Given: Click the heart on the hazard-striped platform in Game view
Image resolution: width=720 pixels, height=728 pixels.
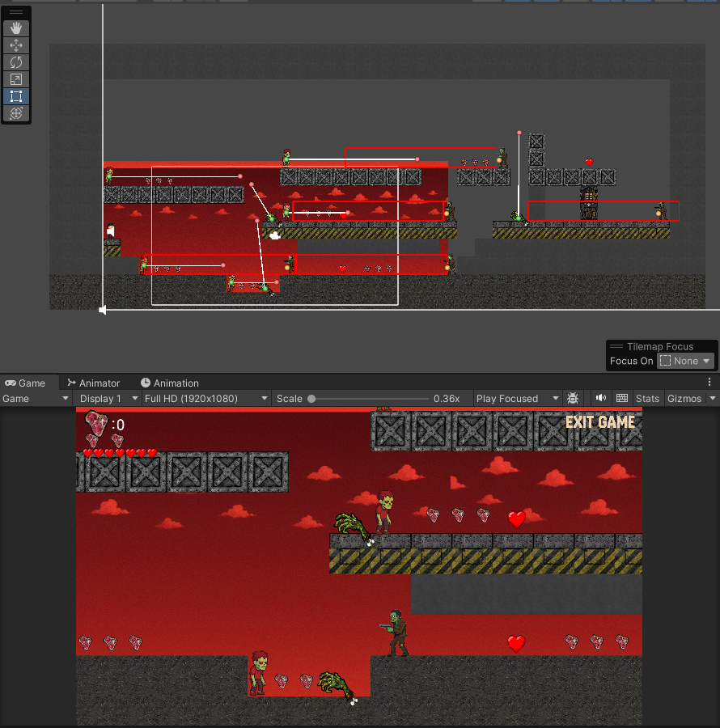Looking at the screenshot, I should pyautogui.click(x=517, y=518).
